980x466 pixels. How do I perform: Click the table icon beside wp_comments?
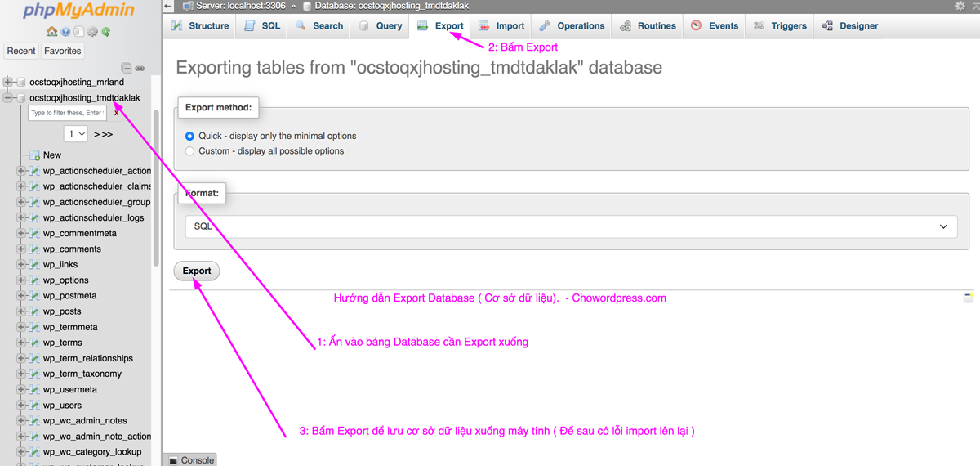35,249
